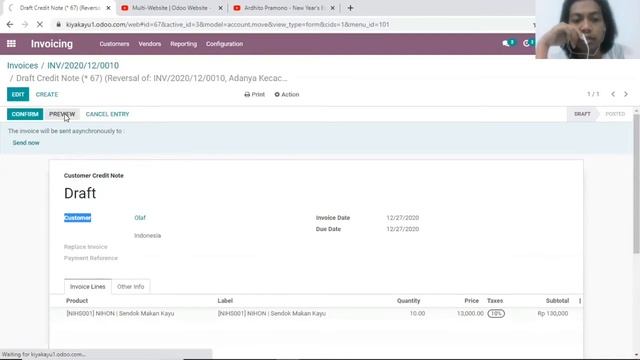Click the subtotal Rp 130,000

coord(553,313)
